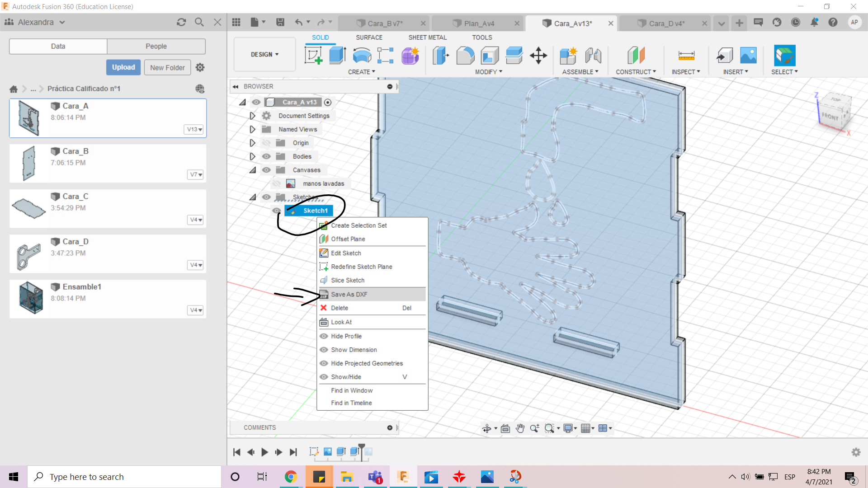Switch to the People tab
The width and height of the screenshot is (868, 488).
click(x=156, y=46)
